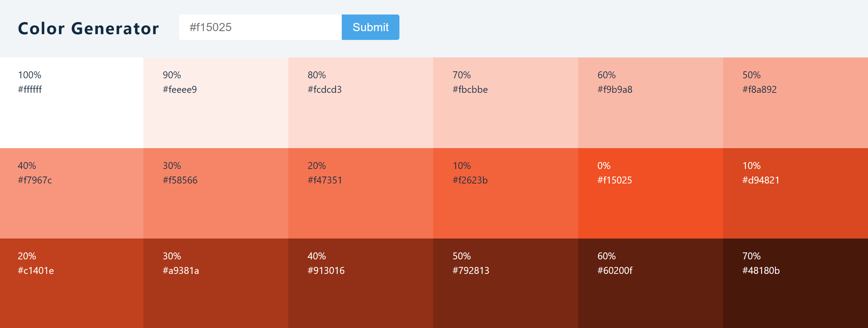Select the base color #f15025 swatch
The height and width of the screenshot is (328, 868).
pyautogui.click(x=650, y=193)
